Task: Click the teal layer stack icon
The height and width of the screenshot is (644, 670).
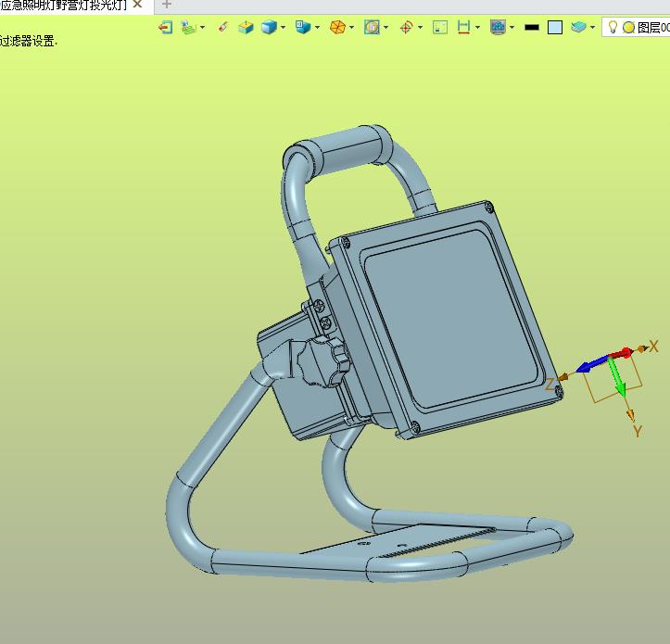Action: click(x=578, y=28)
